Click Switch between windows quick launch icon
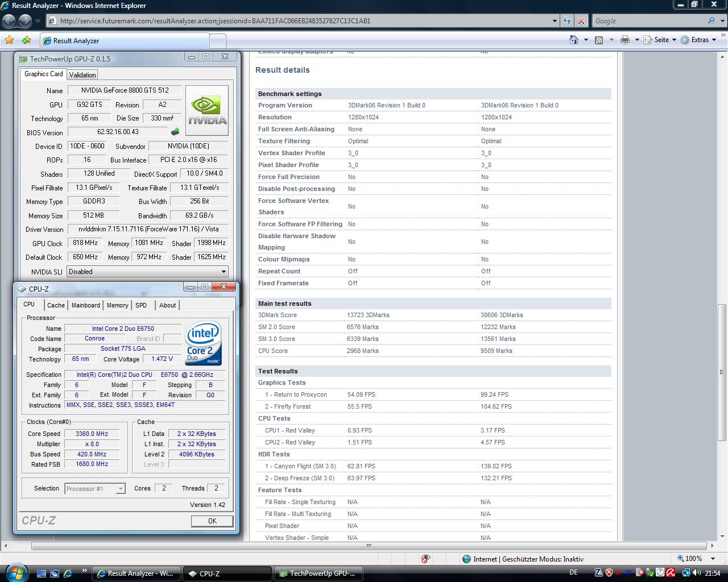The width and height of the screenshot is (728, 582). coord(55,573)
